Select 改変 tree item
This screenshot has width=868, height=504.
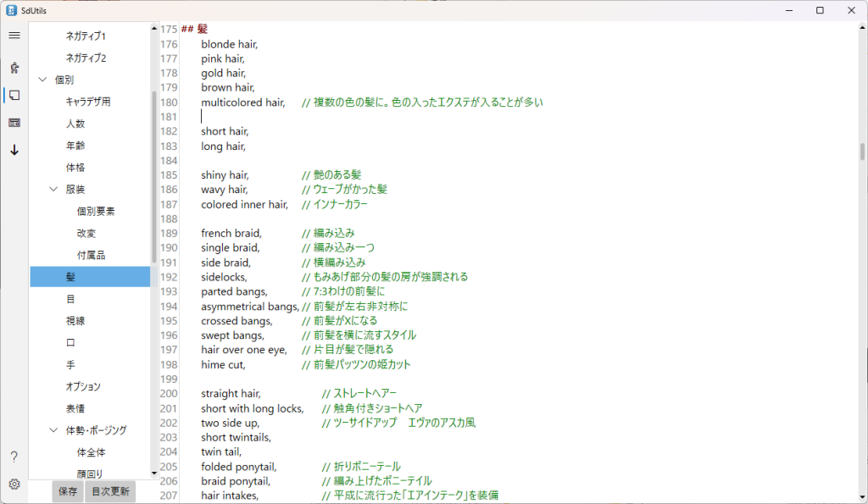point(86,233)
